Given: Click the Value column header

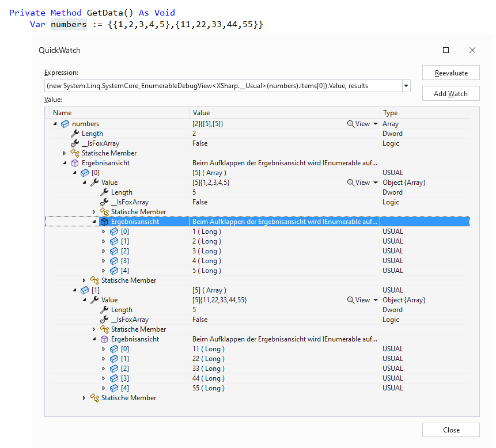Looking at the screenshot, I should [285, 113].
